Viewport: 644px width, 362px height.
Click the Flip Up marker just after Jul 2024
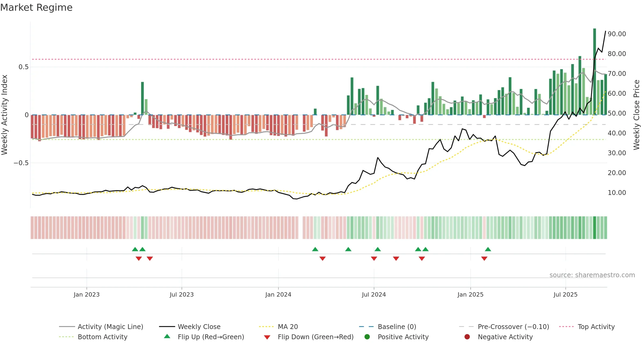(378, 249)
